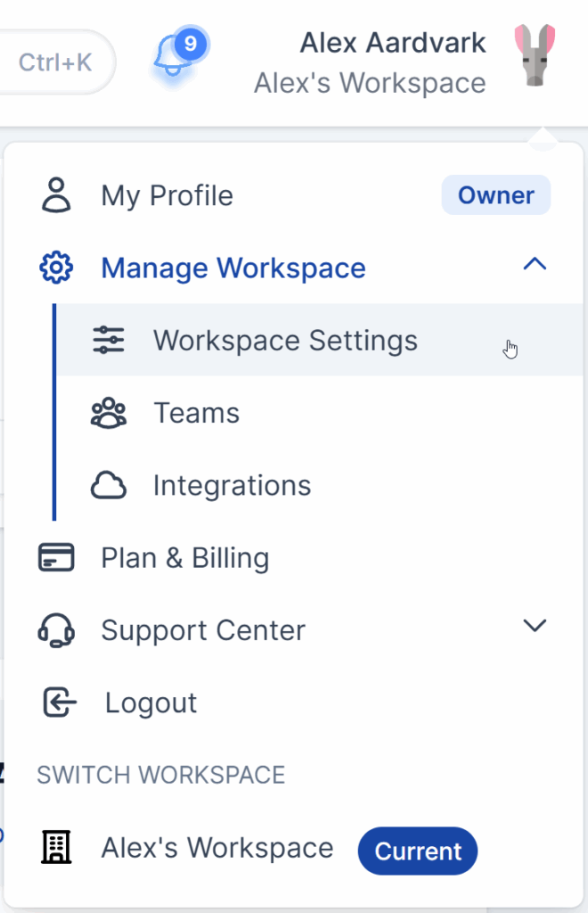
Task: Click the Owner role badge
Action: (495, 194)
